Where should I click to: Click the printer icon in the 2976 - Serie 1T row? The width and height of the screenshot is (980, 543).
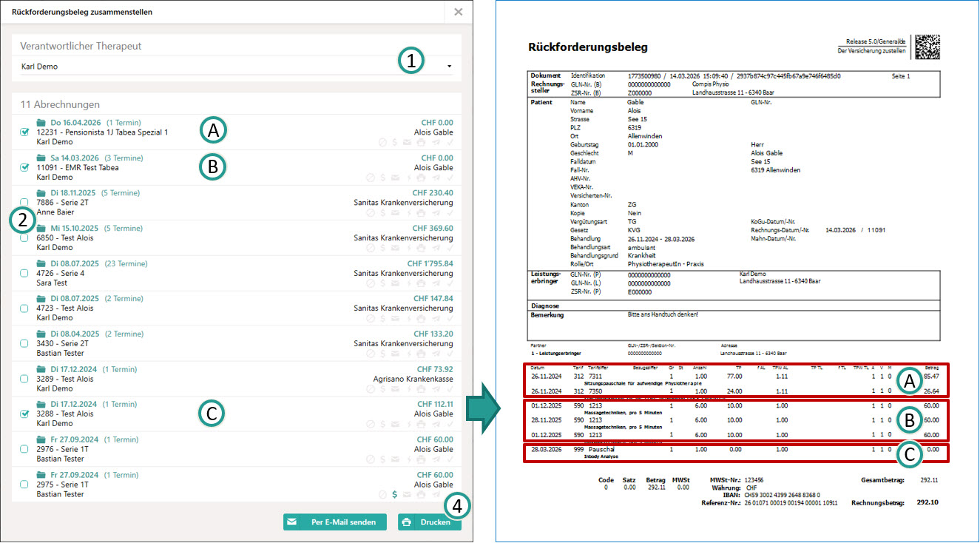click(x=421, y=459)
